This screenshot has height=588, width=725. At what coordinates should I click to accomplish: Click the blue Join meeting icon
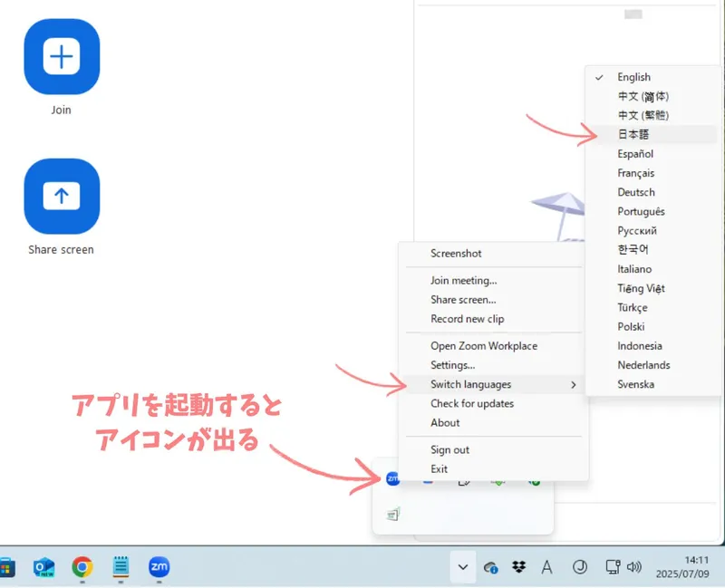click(62, 57)
